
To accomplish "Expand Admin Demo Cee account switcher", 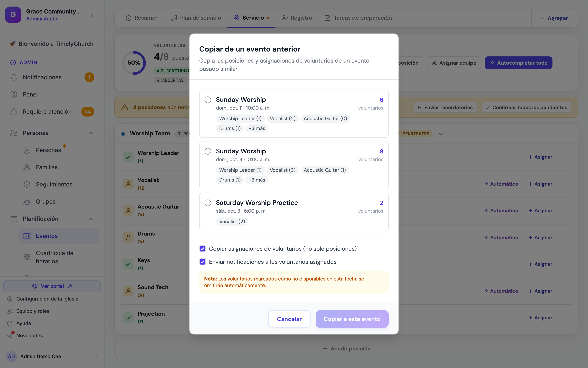I will point(96,356).
